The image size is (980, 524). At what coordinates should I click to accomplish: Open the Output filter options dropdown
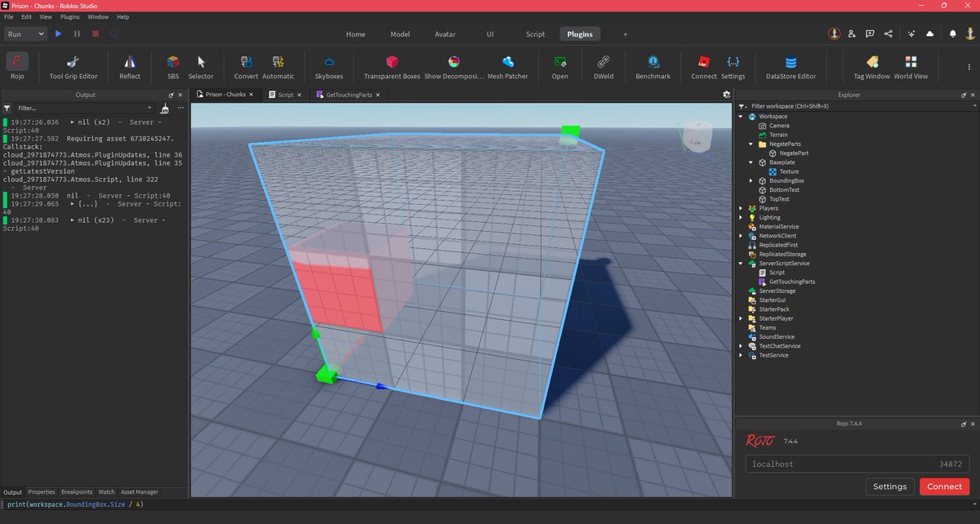tap(150, 108)
